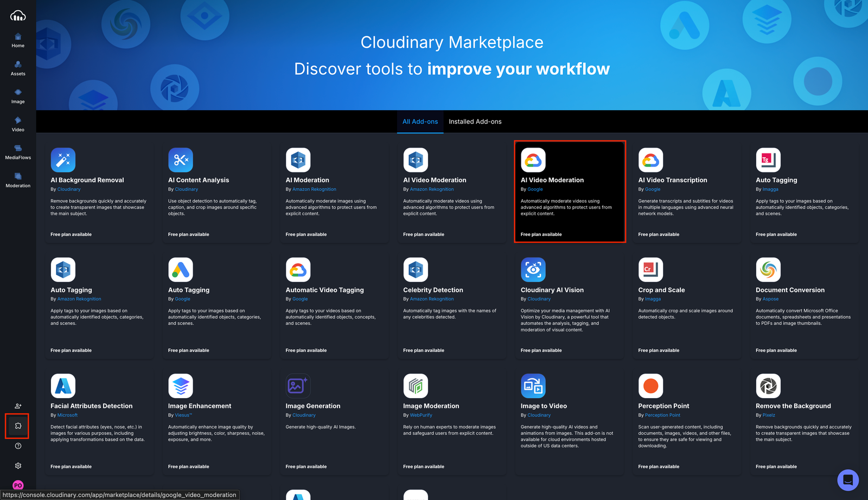
Task: Open the Automatic Video Tagging title
Action: (325, 290)
